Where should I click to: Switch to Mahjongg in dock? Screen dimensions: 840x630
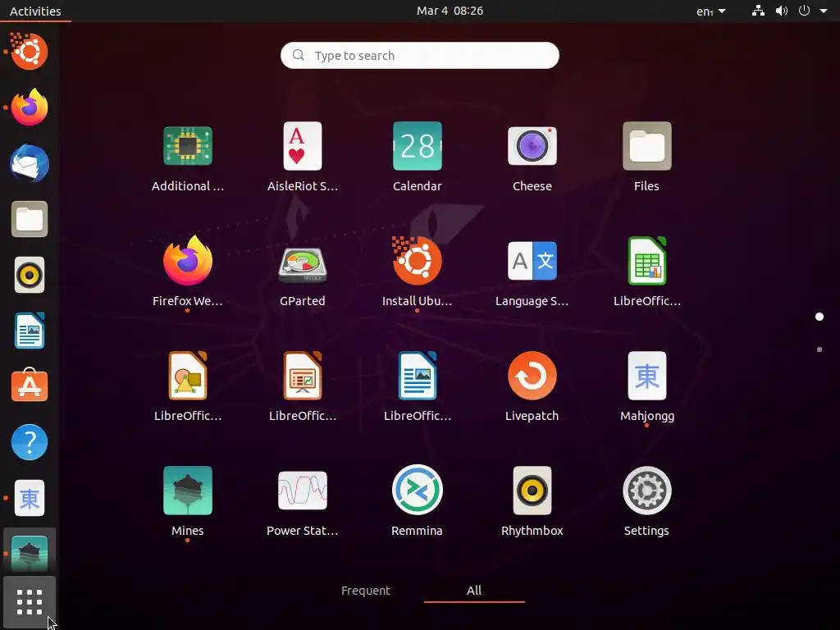(x=30, y=498)
